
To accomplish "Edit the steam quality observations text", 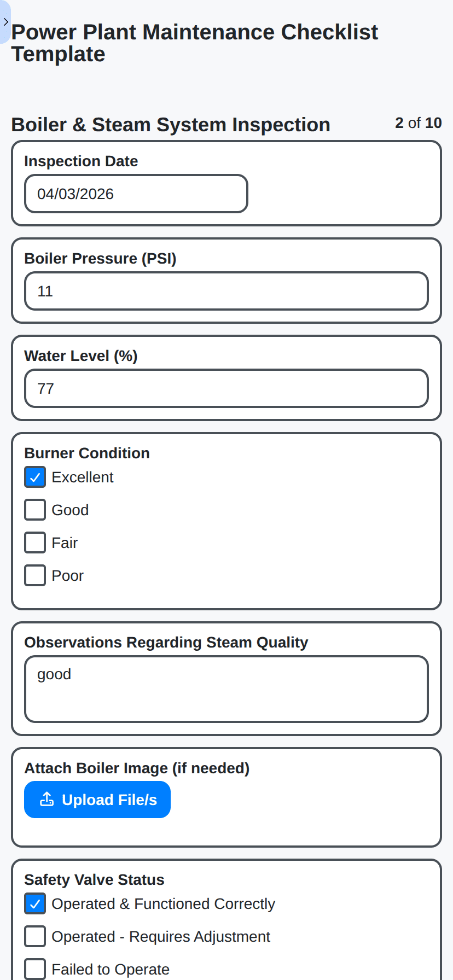I will click(226, 688).
